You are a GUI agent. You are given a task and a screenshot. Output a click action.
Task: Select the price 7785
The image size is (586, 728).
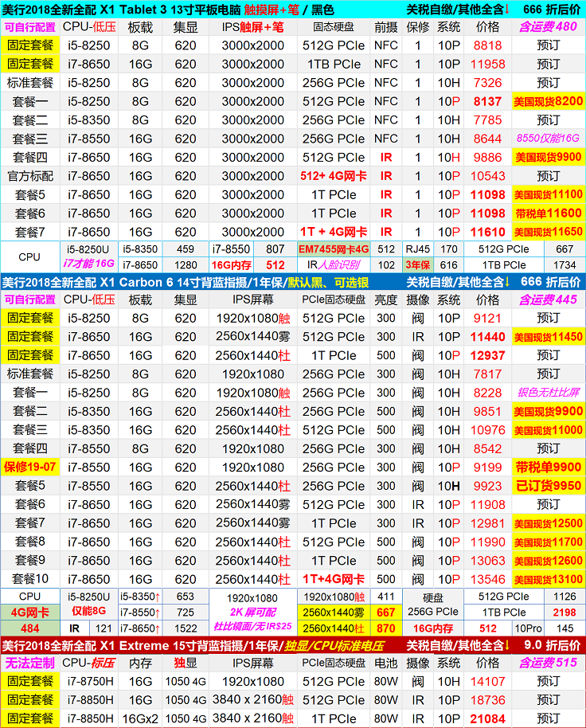click(487, 120)
